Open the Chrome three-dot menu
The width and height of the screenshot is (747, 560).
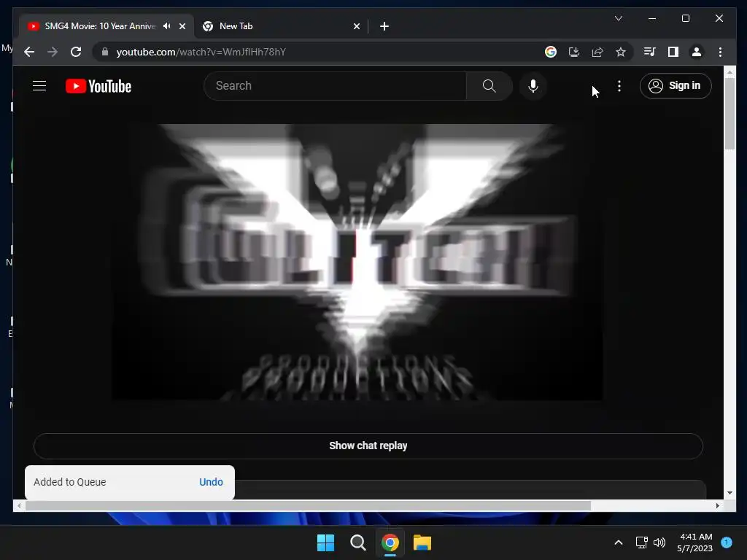[720, 52]
